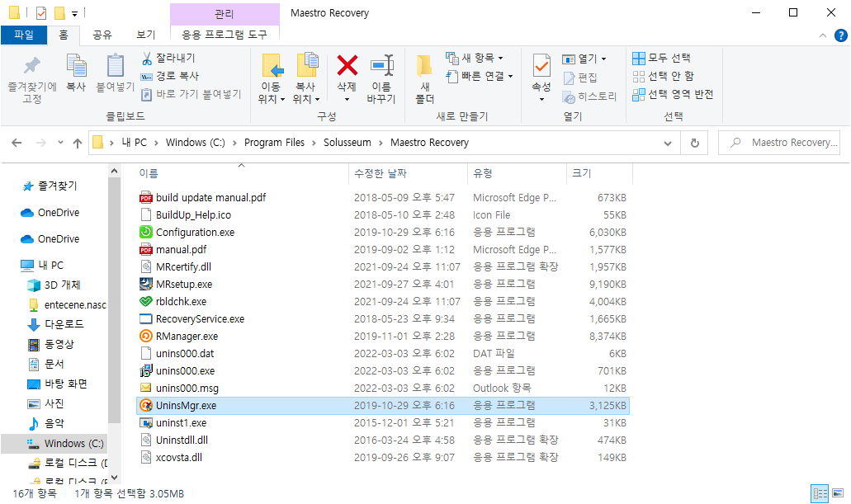The height and width of the screenshot is (504, 851).
Task: Create a New folder (새 폴더)
Action: (424, 78)
